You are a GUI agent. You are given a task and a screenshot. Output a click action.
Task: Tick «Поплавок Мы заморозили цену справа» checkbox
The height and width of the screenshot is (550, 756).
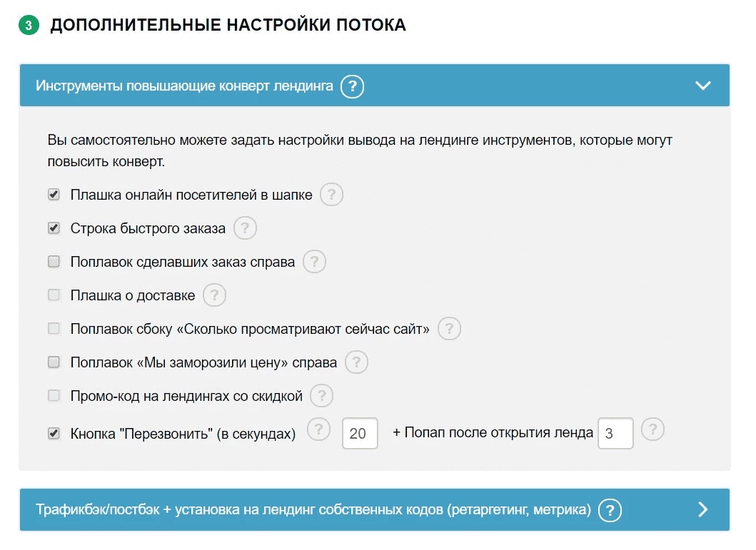click(x=54, y=362)
